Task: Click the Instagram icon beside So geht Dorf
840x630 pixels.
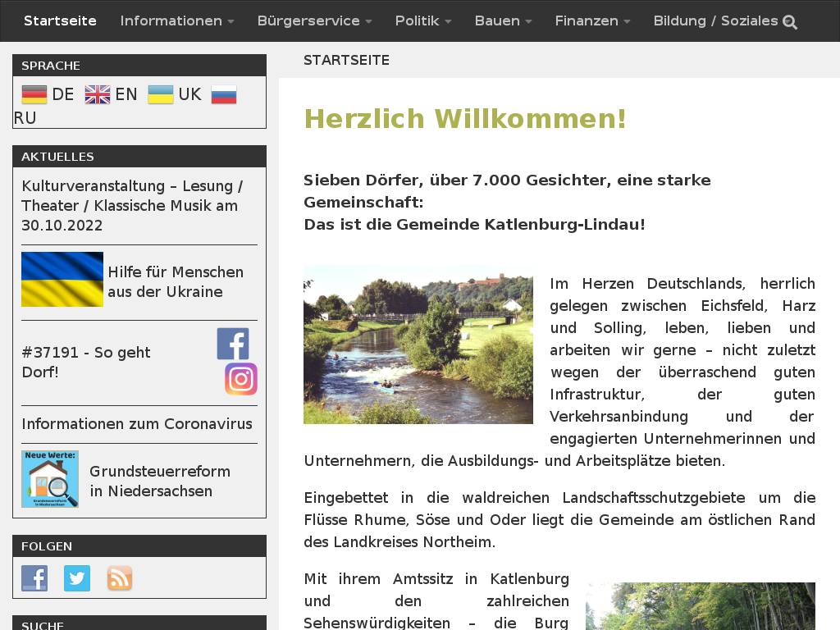Action: pos(241,379)
